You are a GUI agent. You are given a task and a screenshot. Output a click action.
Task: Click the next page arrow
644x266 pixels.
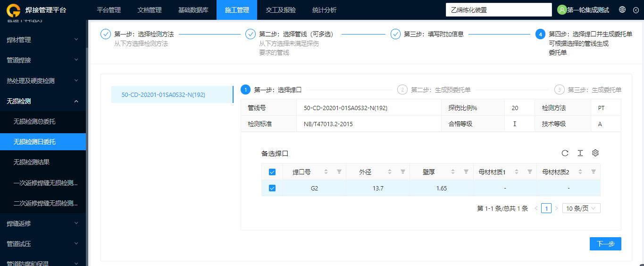pyautogui.click(x=557, y=208)
